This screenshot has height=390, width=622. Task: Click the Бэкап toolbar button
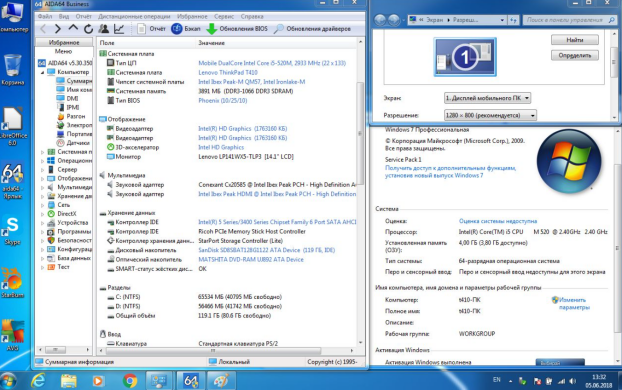(186, 29)
